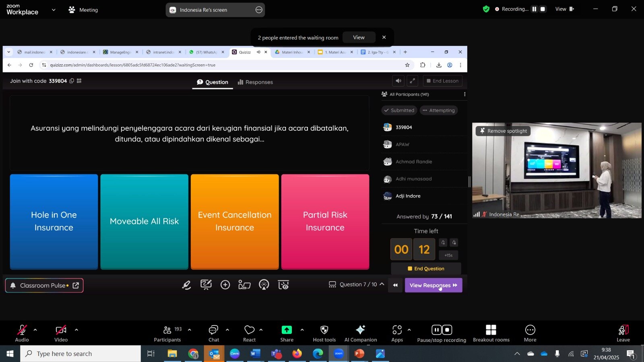Remove spotlight from Indonesia Re video

(504, 131)
